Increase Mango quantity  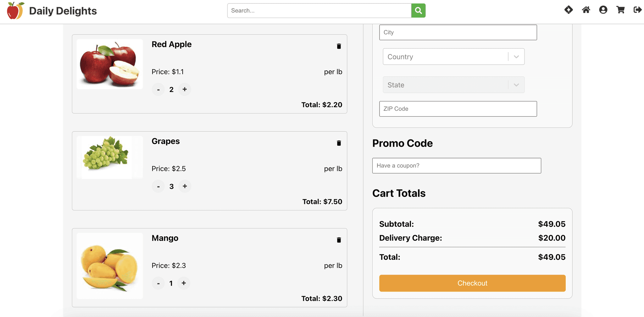[184, 283]
